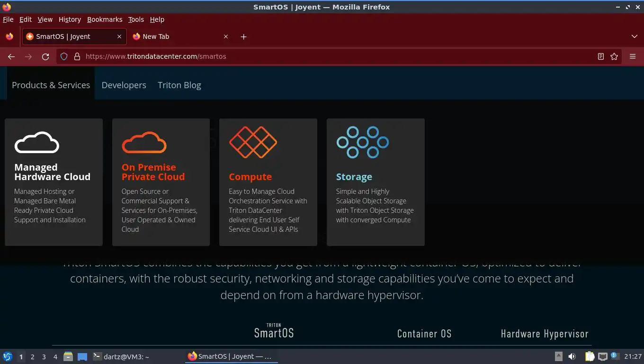Click the Container OS column heading

click(424, 334)
